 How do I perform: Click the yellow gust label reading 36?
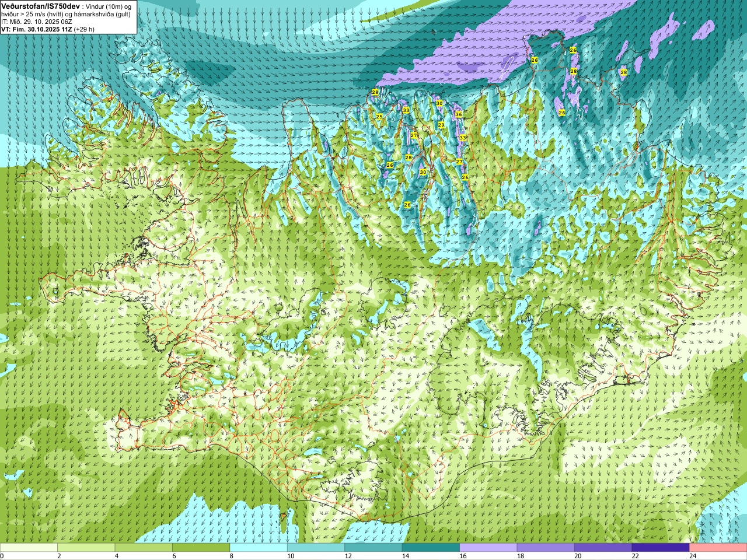tap(459, 114)
